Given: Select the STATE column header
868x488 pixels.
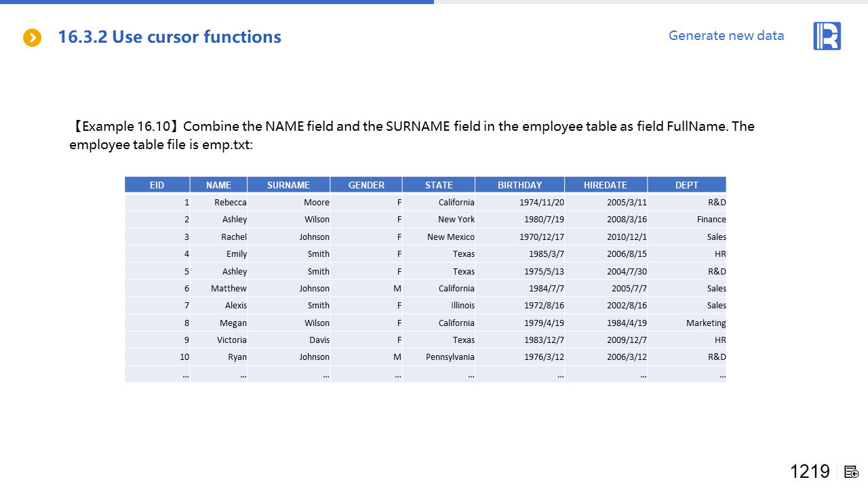Looking at the screenshot, I should tap(439, 185).
